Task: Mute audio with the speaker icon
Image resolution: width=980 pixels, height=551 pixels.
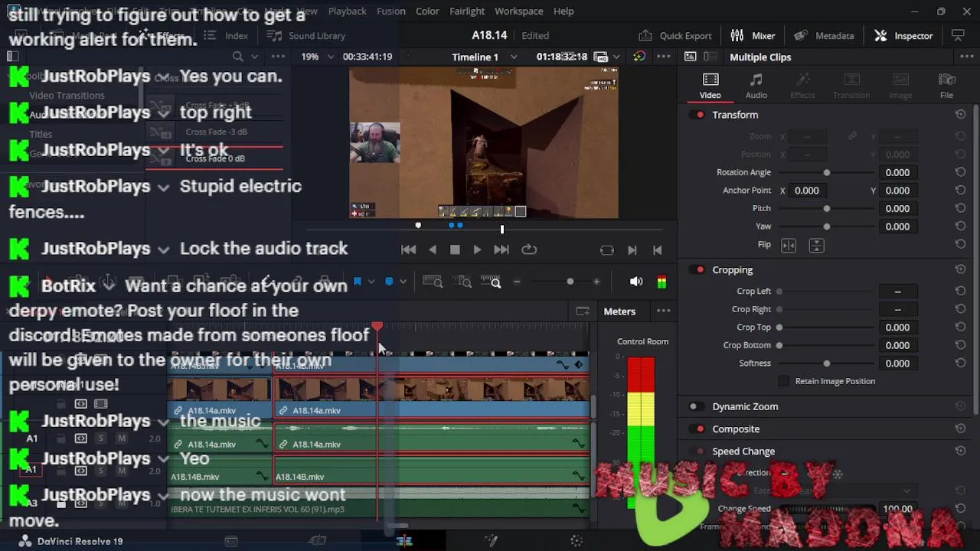Action: point(636,282)
